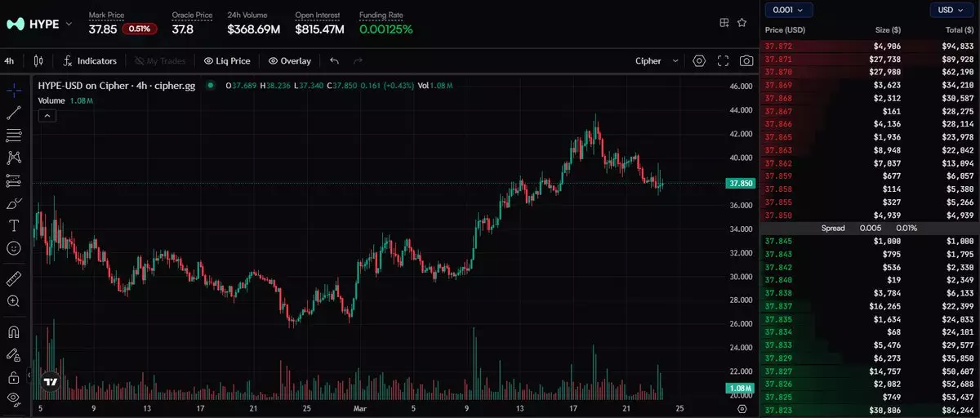980x418 pixels.
Task: Click the 37.850 current price axis label
Action: pos(740,184)
